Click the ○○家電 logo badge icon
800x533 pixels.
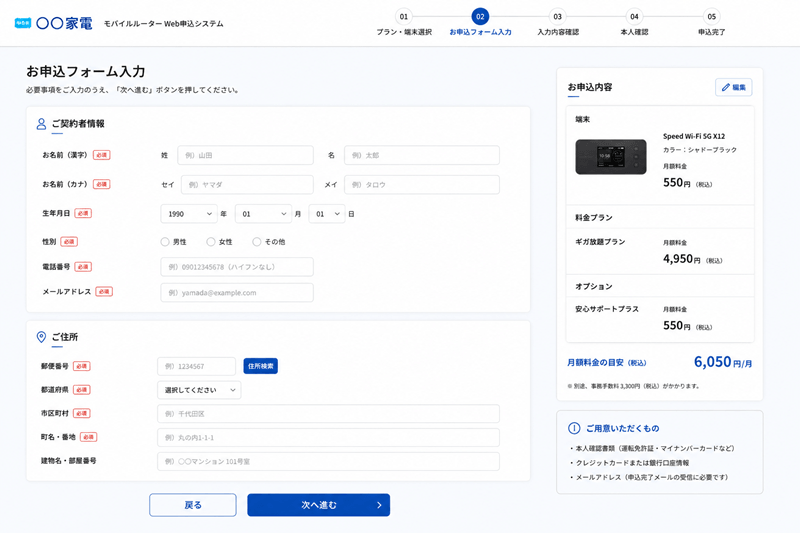click(22, 23)
